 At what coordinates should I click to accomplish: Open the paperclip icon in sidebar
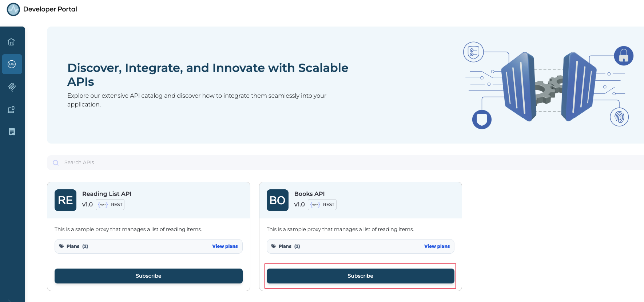(x=12, y=87)
